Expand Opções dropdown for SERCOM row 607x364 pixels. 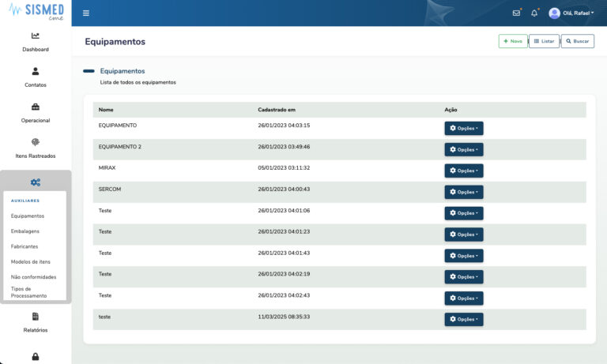click(463, 192)
